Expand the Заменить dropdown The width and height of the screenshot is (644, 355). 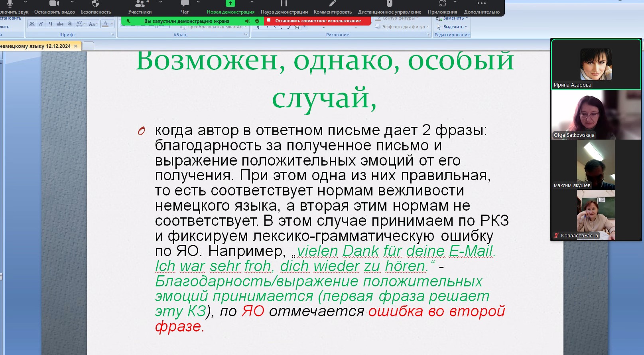pos(466,18)
